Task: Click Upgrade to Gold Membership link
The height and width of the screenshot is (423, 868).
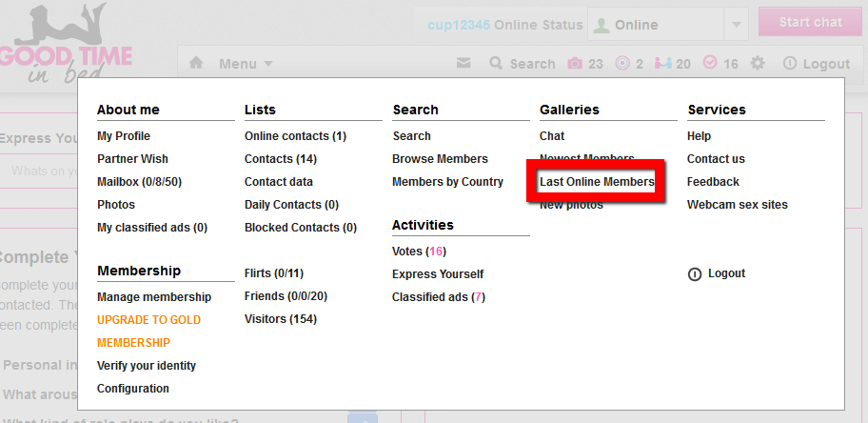Action: pyautogui.click(x=148, y=320)
